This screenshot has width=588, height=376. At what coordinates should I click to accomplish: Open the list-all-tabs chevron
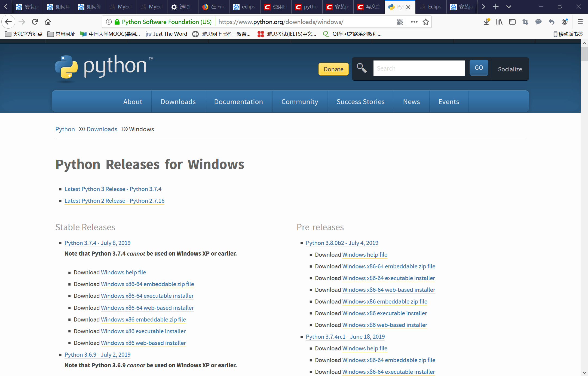coord(509,7)
